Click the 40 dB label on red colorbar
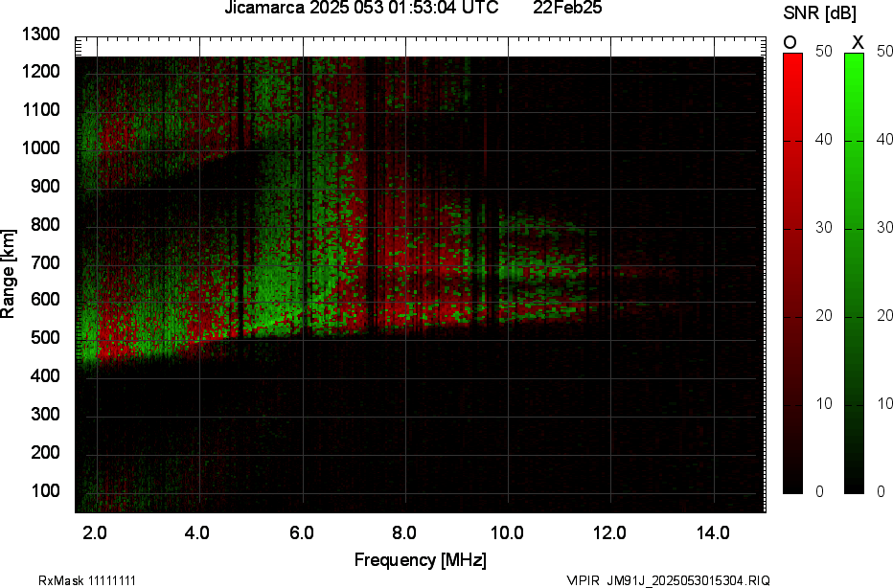The image size is (893, 588). point(823,140)
